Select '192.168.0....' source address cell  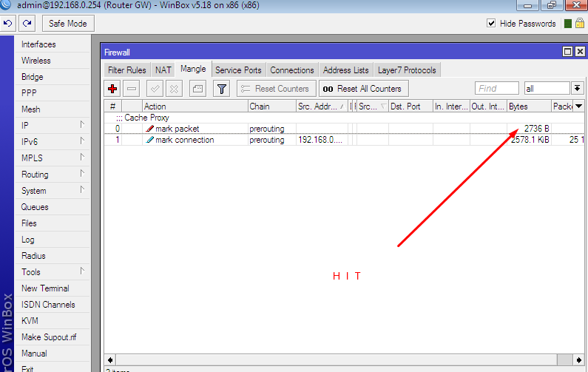point(322,140)
